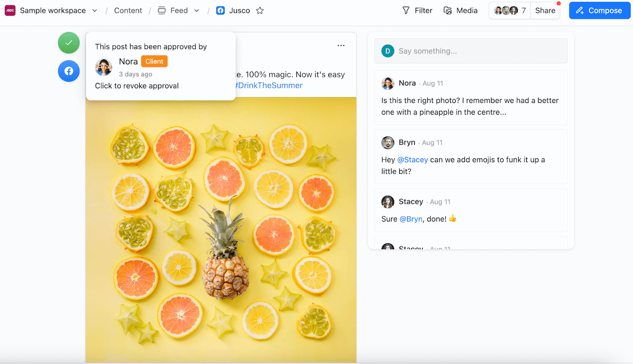Expand the Sample workspace dropdown chevron
The height and width of the screenshot is (364, 633).
click(95, 11)
